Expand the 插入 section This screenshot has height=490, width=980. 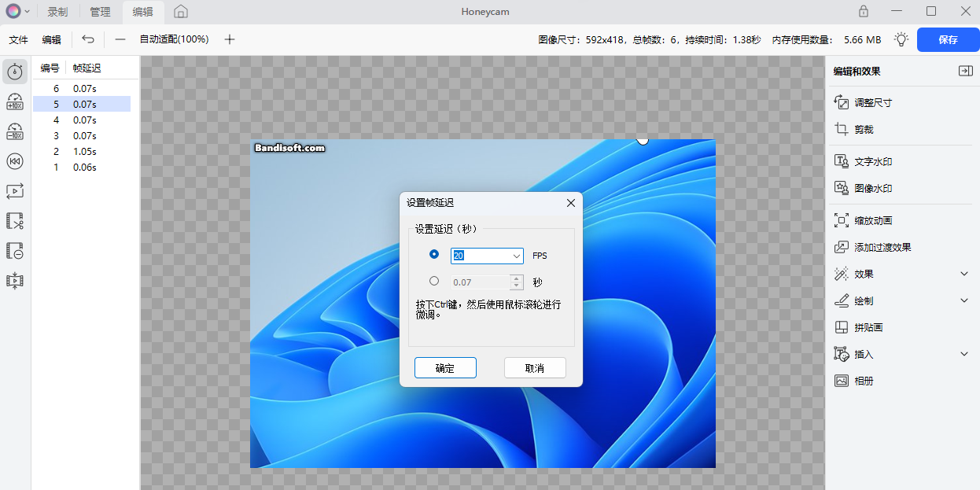(964, 354)
